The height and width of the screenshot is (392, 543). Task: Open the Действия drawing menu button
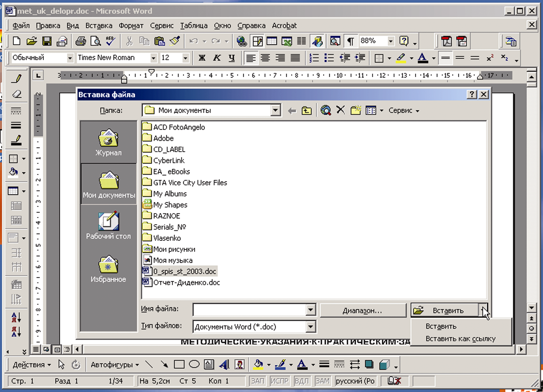(x=31, y=365)
